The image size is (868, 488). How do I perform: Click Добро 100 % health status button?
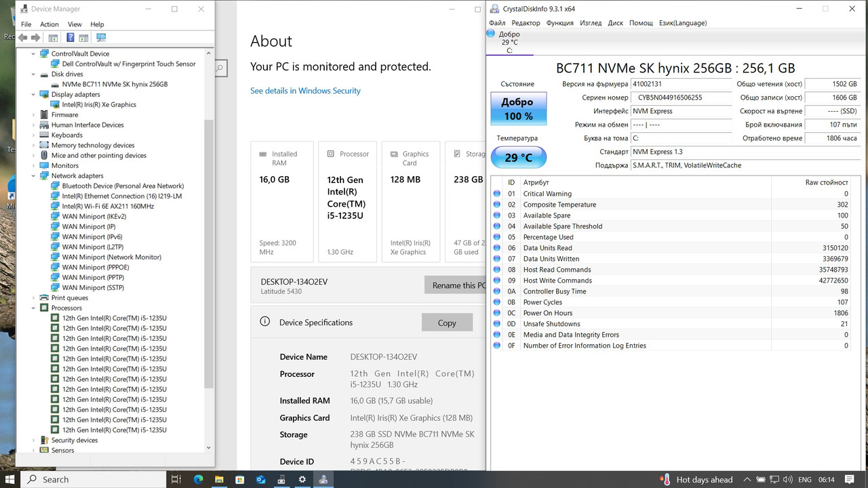(x=517, y=109)
